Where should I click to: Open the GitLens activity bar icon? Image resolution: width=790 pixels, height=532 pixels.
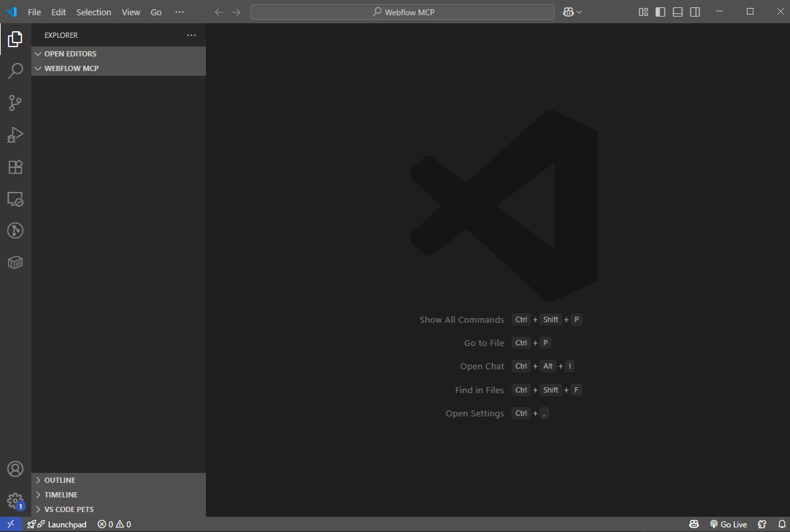[15, 230]
